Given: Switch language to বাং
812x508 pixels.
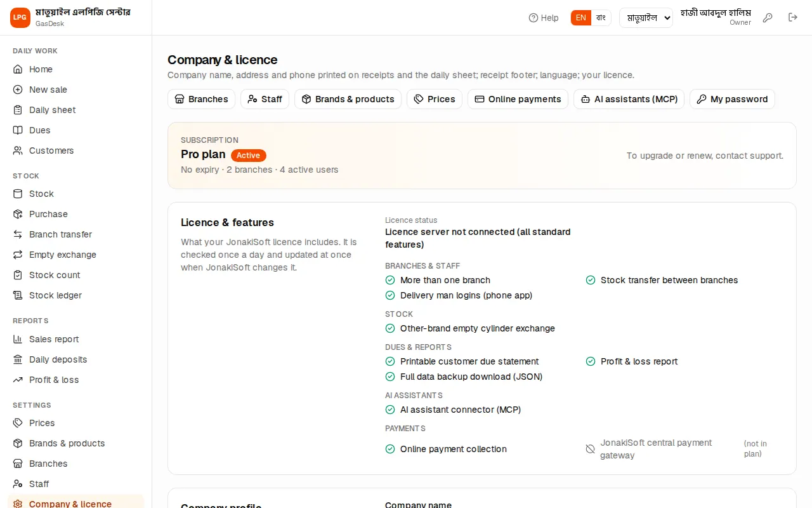Looking at the screenshot, I should click(601, 18).
